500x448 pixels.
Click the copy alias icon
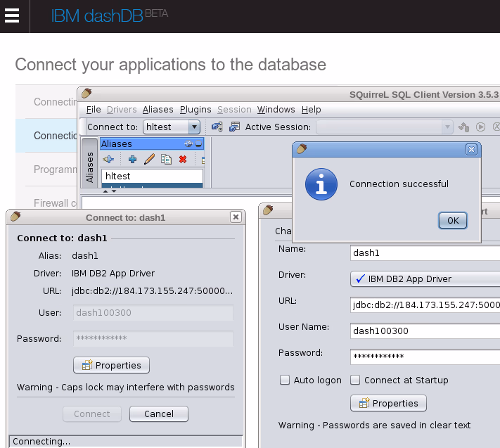pos(166,160)
